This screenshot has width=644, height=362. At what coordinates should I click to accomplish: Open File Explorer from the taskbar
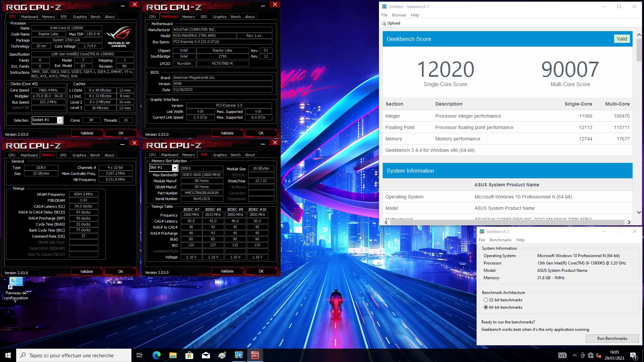click(173, 355)
